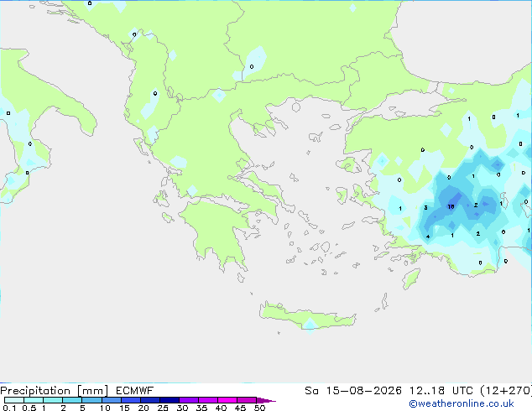Pick the lightest cyan swatch at legend start
This screenshot has height=411, width=532.
click(14, 400)
